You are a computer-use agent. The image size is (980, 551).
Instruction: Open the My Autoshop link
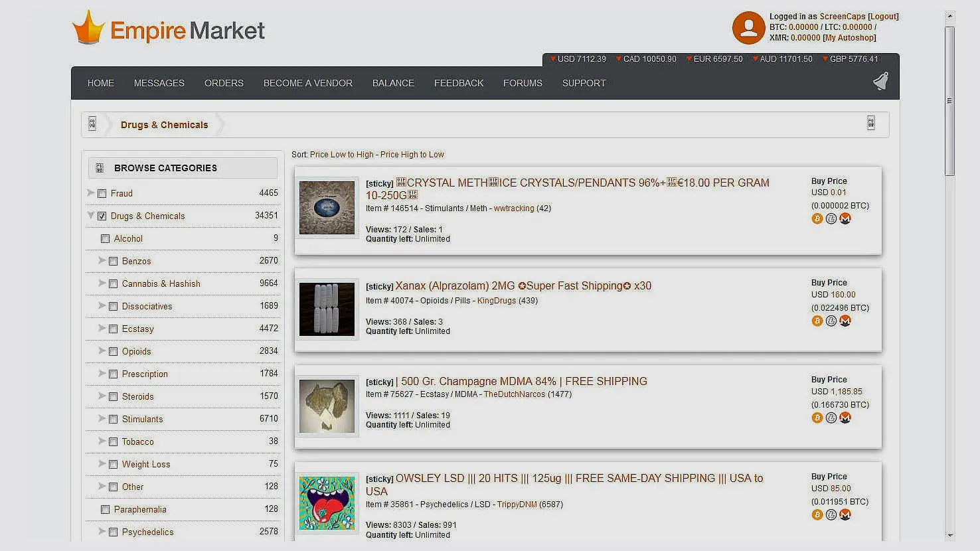[849, 38]
